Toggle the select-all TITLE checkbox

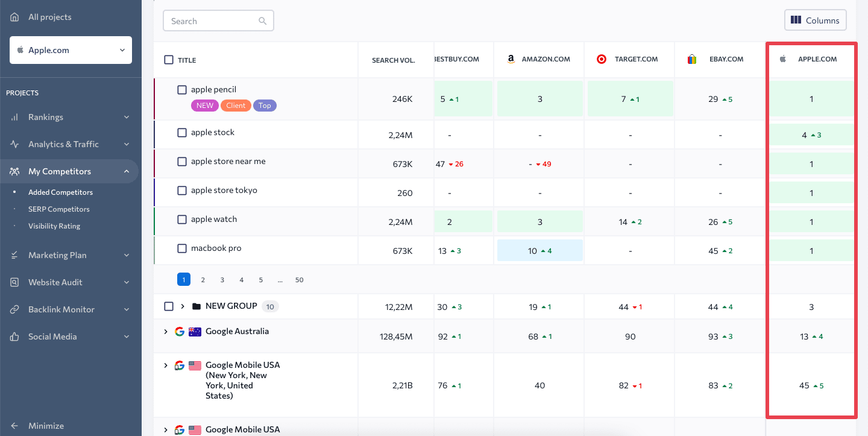[169, 60]
